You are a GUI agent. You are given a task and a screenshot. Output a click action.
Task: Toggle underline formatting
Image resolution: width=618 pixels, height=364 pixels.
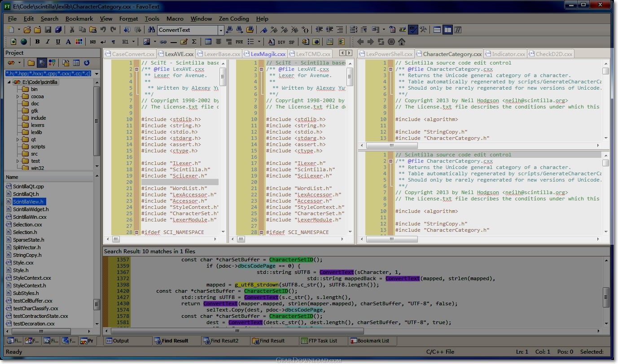pos(58,42)
